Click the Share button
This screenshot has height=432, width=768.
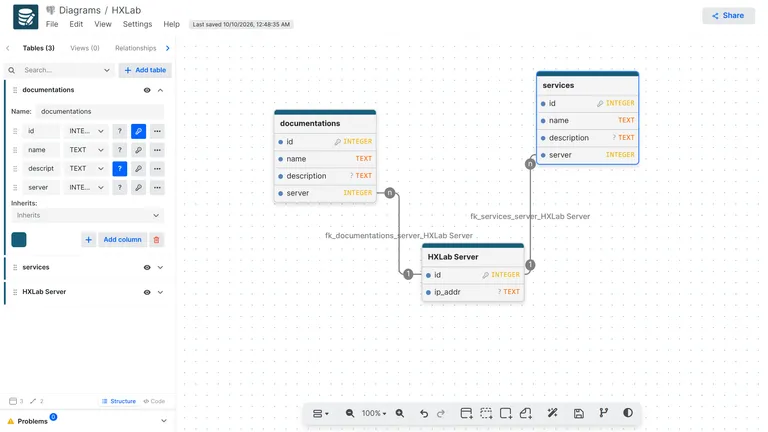[x=728, y=16]
